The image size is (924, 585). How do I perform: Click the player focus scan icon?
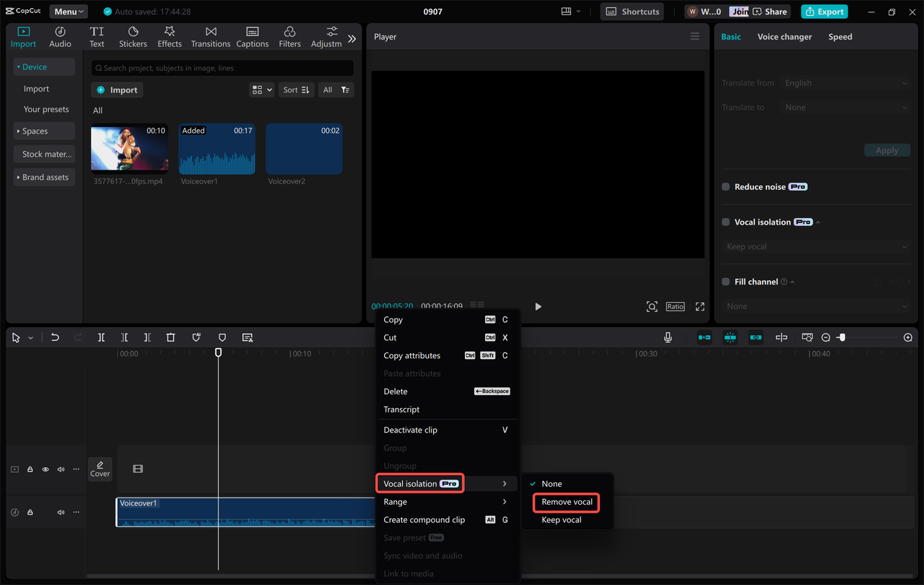coord(652,306)
